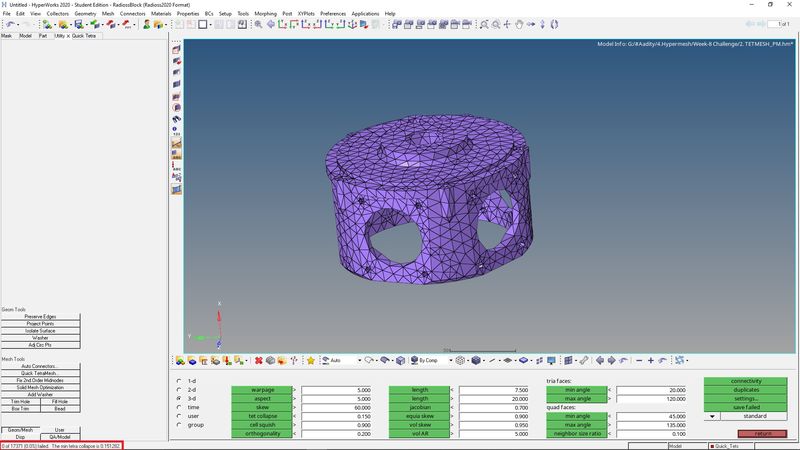Select the 1-d radio button

tap(179, 381)
